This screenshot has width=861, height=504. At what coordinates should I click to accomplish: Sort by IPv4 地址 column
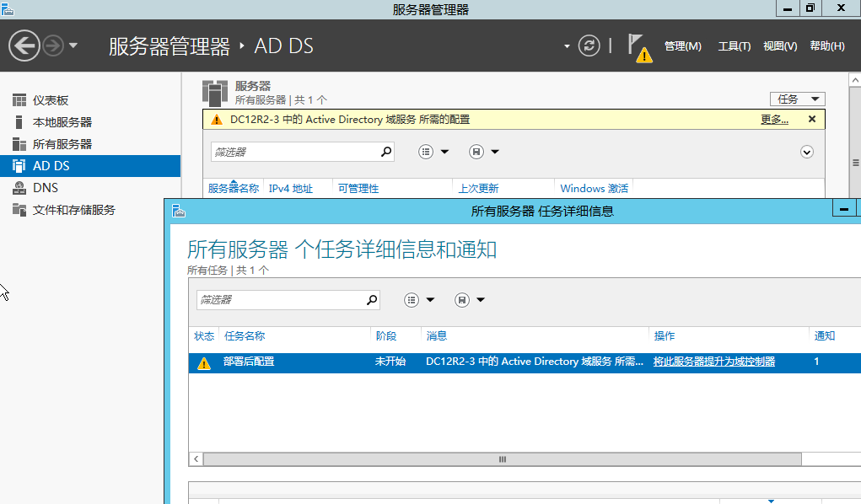pos(290,188)
